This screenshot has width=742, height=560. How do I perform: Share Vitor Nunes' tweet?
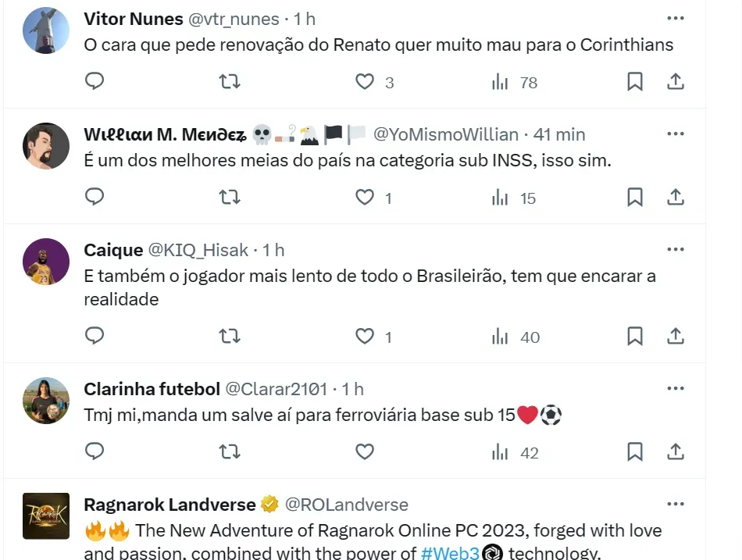[x=676, y=81]
